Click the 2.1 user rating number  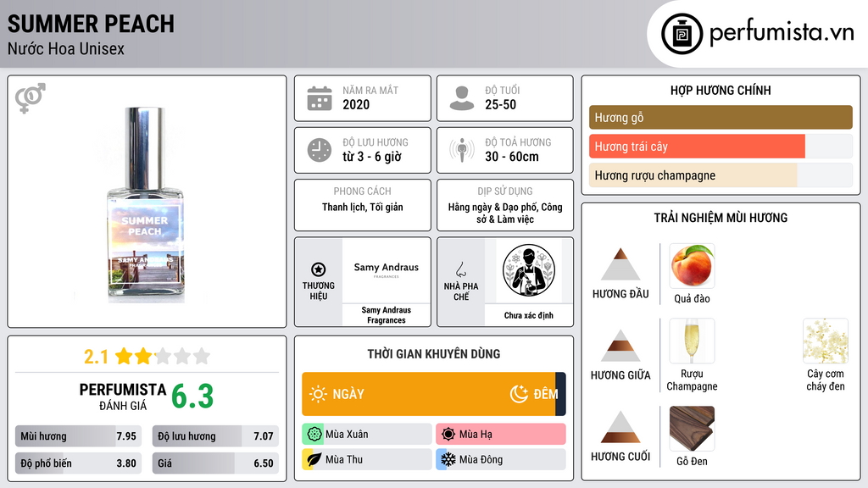(96, 357)
